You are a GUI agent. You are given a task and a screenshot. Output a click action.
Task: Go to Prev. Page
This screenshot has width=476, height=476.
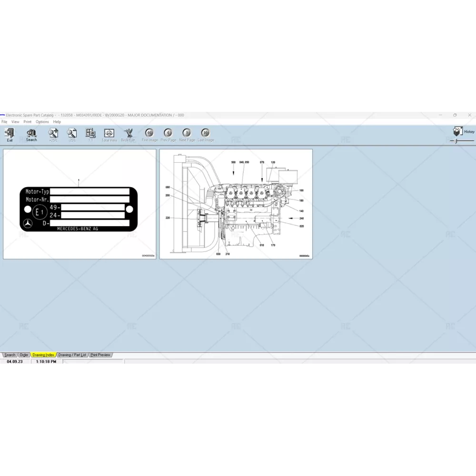point(168,133)
